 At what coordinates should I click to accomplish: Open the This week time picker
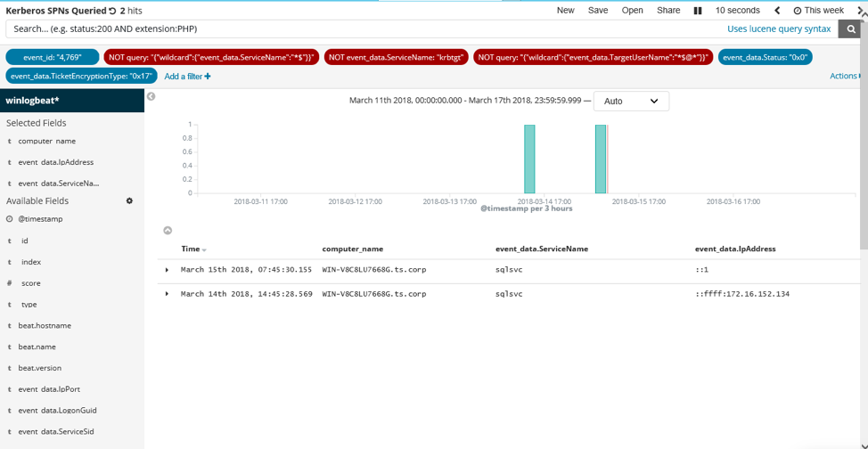pos(818,11)
